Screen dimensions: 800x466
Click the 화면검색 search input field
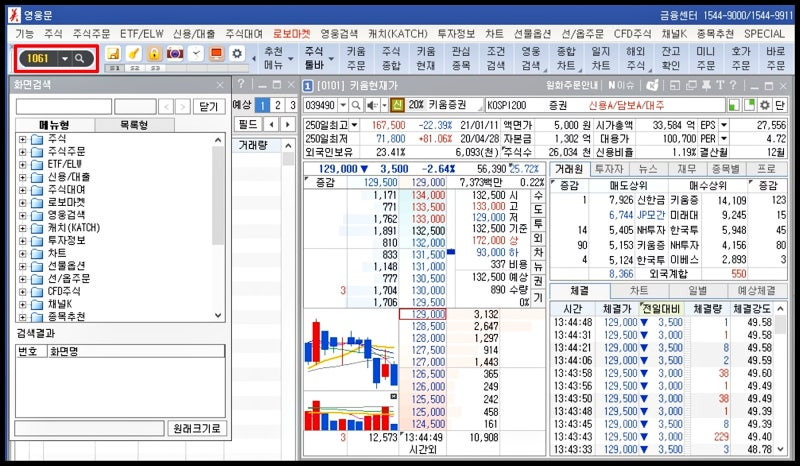coord(64,107)
